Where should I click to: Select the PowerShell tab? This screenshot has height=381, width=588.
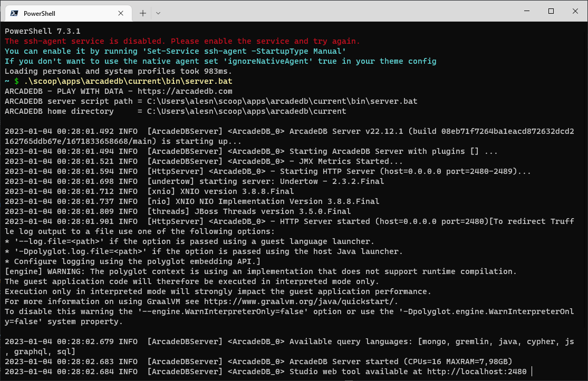tap(68, 13)
